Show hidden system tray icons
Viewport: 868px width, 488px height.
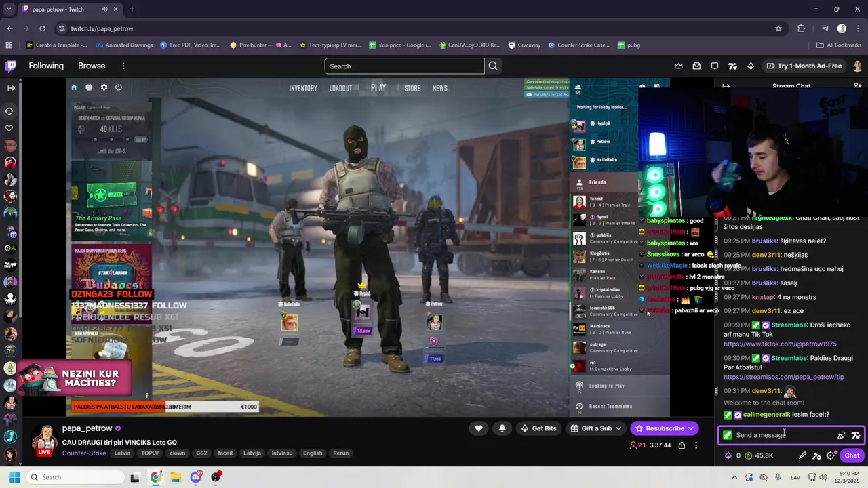click(x=734, y=477)
